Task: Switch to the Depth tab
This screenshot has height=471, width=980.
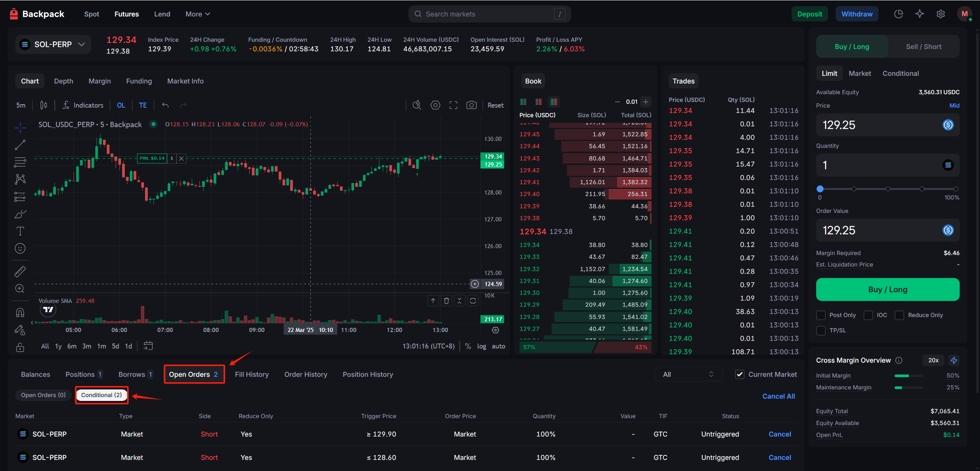Action: click(x=64, y=81)
